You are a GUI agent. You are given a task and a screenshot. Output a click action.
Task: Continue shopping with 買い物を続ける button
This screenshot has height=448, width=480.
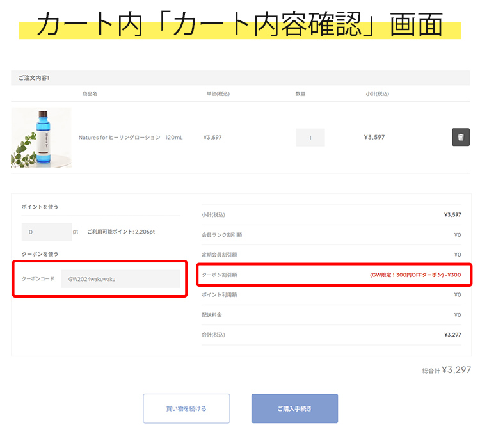[x=186, y=408]
